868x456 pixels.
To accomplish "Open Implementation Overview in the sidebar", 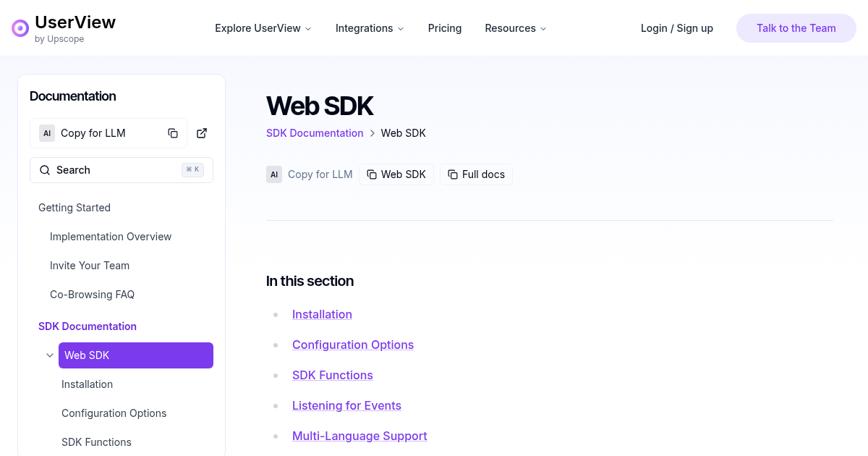I will [x=111, y=237].
